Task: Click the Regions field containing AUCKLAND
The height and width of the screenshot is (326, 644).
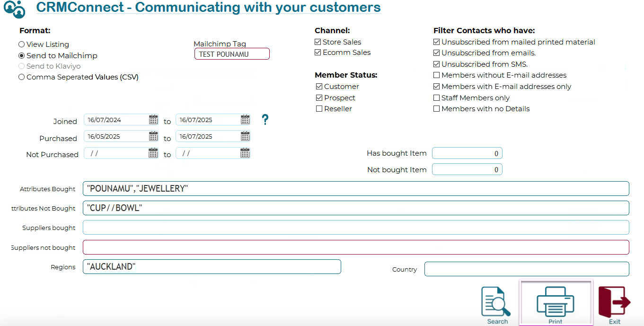Action: (x=212, y=266)
